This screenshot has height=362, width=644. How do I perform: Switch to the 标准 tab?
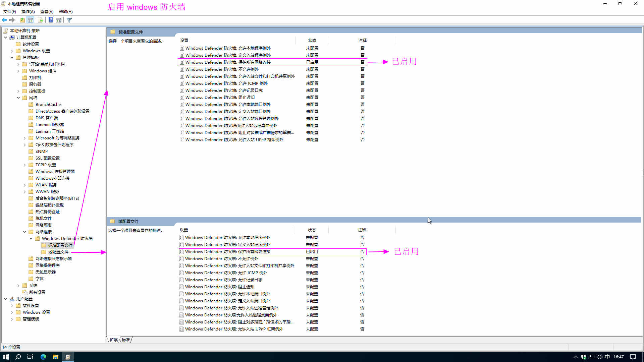[x=126, y=340]
